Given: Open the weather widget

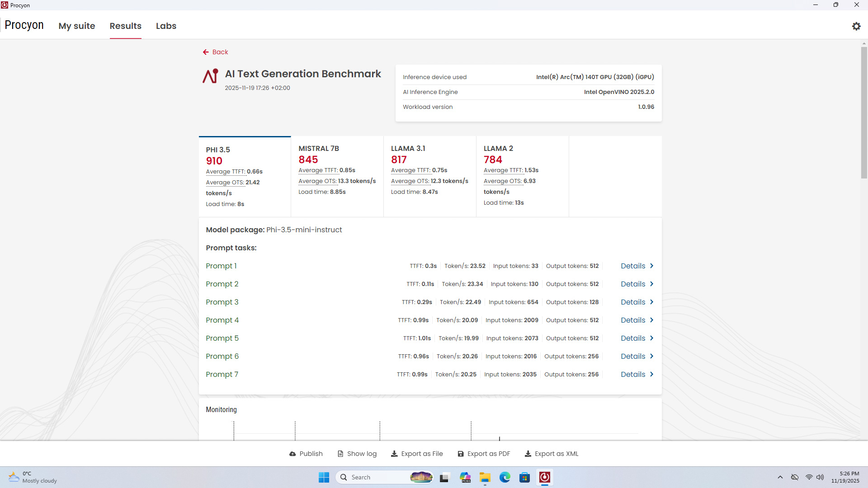Looking at the screenshot, I should click(x=33, y=477).
